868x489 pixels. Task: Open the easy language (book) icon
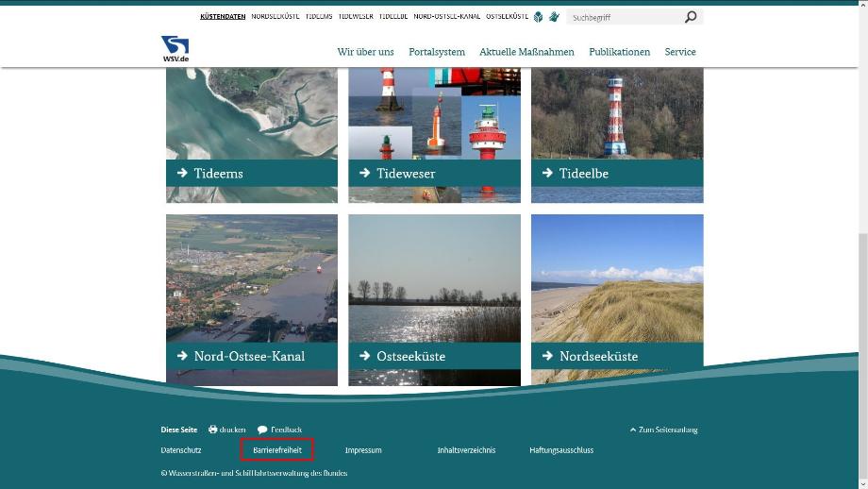[539, 17]
